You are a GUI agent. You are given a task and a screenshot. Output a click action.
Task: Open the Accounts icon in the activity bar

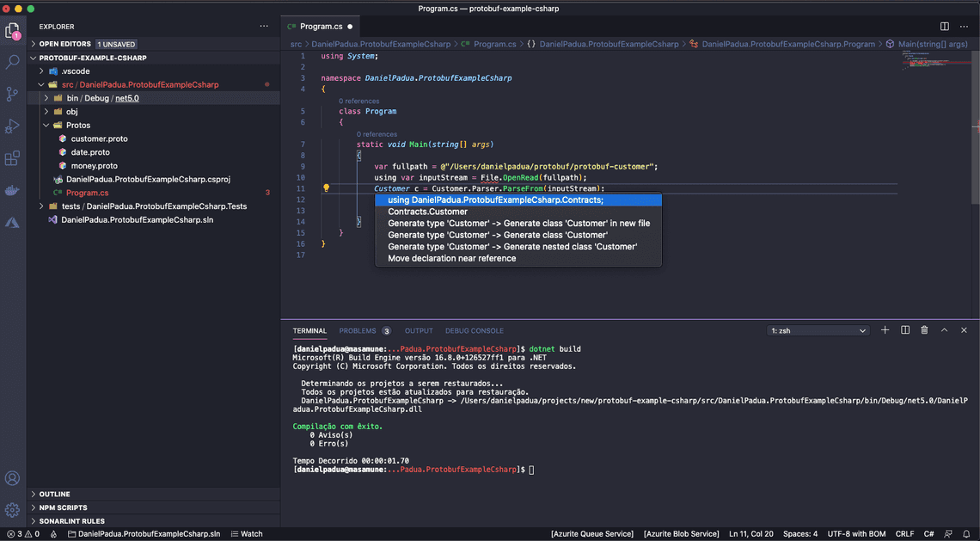click(12, 478)
